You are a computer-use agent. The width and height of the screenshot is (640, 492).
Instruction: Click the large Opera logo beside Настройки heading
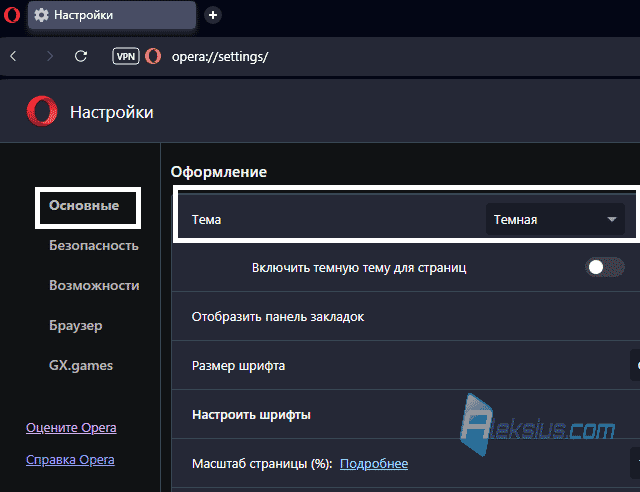click(42, 111)
